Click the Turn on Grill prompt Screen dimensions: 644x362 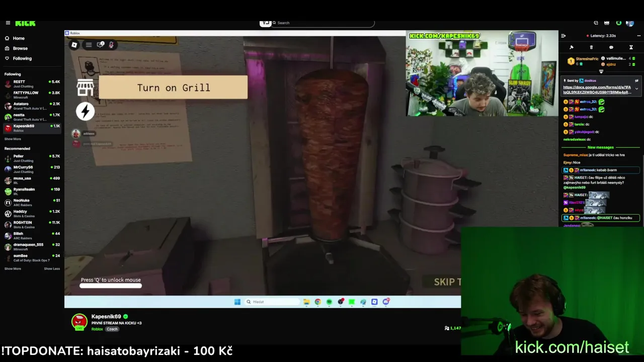point(173,87)
